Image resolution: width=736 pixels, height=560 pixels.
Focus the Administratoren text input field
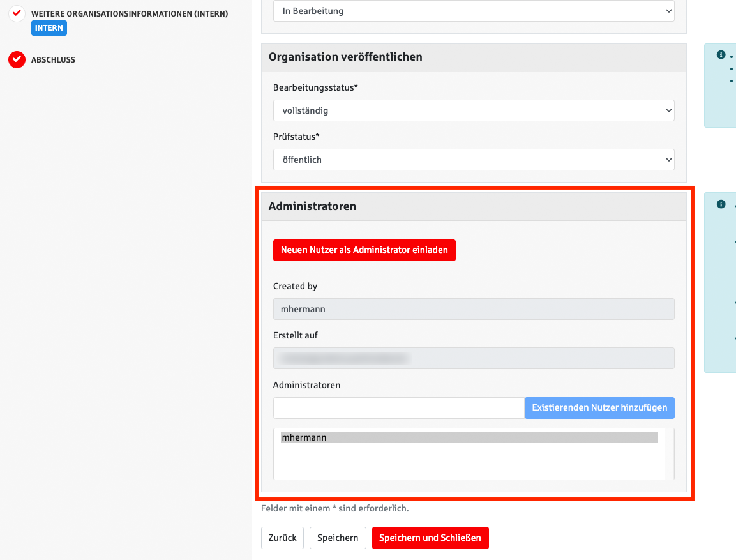398,408
